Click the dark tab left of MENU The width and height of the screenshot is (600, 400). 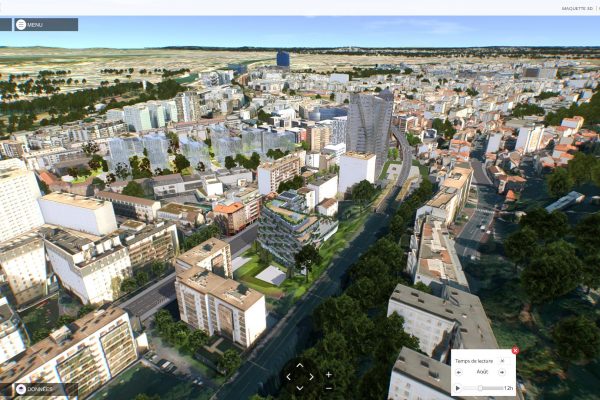6,24
